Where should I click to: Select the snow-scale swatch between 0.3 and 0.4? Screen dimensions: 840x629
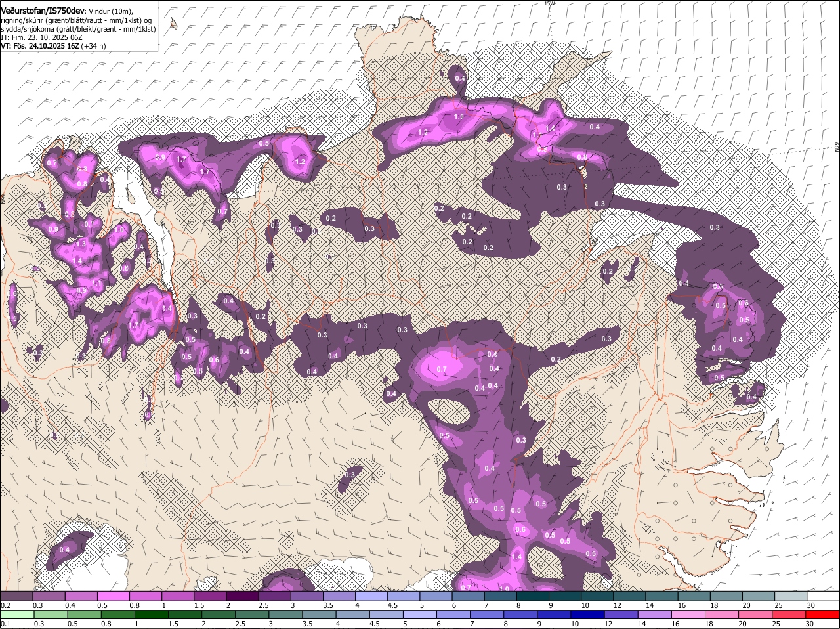click(49, 596)
